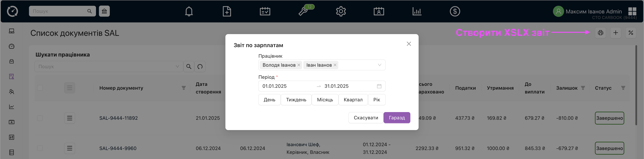Click the printer icon to create XLSX report
The height and width of the screenshot is (159, 644).
pos(600,33)
